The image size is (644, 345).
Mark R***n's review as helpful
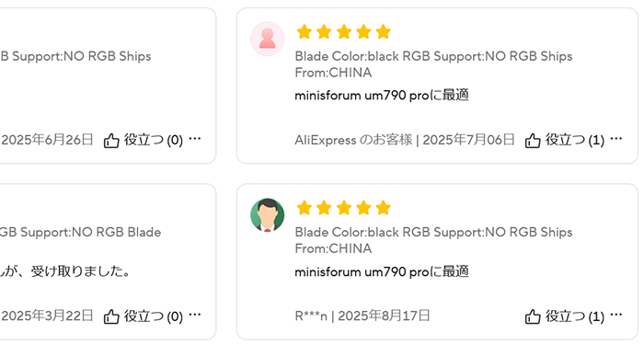(533, 316)
